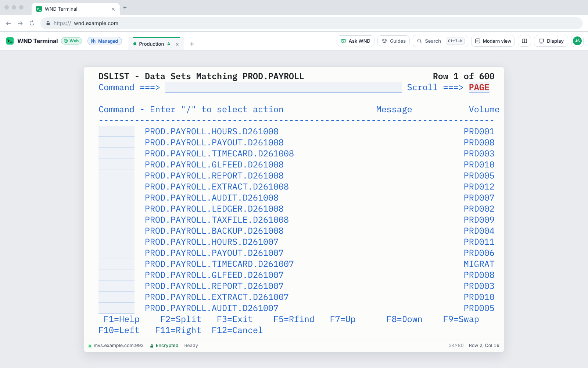The width and height of the screenshot is (588, 368).
Task: Click the F7=Up function key
Action: tap(343, 319)
